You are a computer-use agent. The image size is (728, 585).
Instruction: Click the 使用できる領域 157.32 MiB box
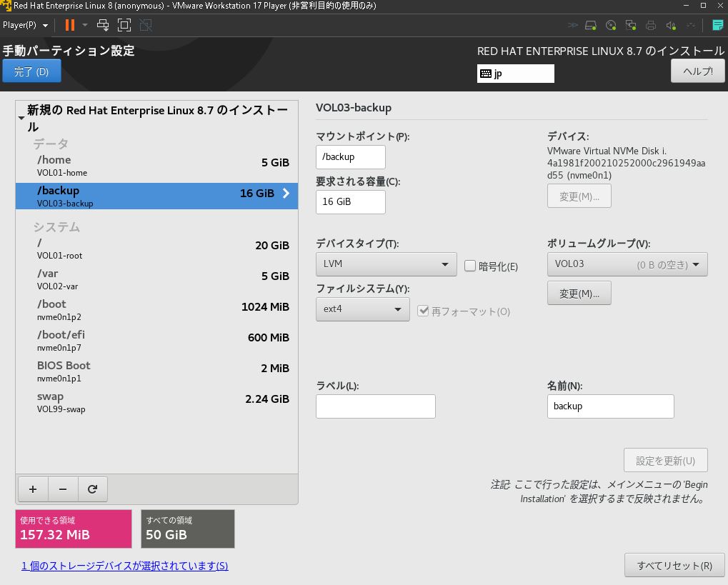[74, 529]
